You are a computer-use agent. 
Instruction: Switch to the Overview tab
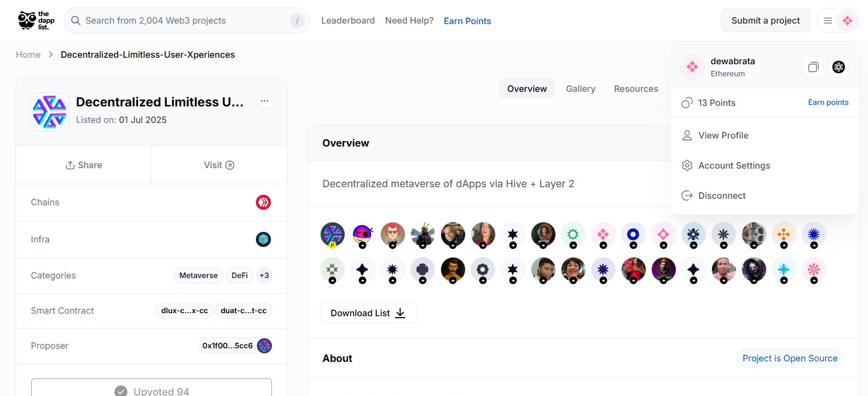coord(527,89)
